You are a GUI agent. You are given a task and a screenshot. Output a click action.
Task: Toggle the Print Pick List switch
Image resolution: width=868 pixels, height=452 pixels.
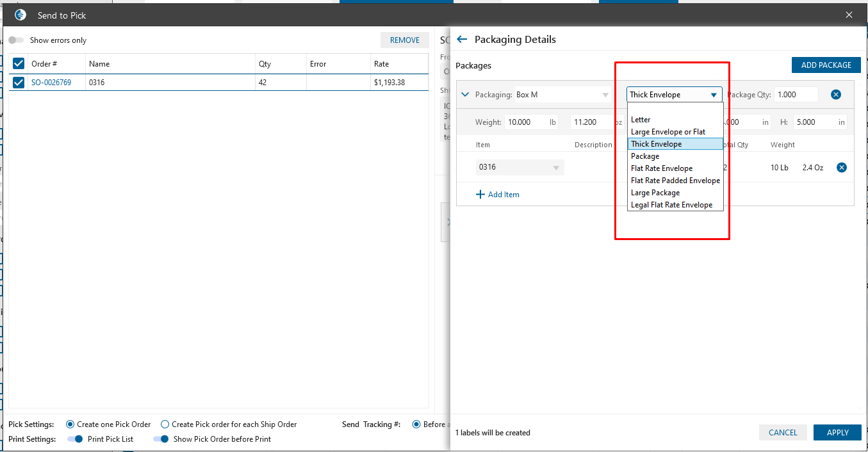pyautogui.click(x=76, y=439)
